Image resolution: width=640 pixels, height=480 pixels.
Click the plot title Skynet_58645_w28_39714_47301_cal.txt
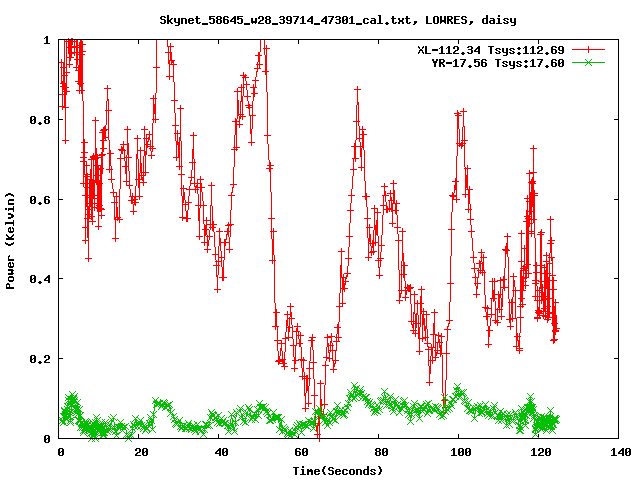[289, 20]
